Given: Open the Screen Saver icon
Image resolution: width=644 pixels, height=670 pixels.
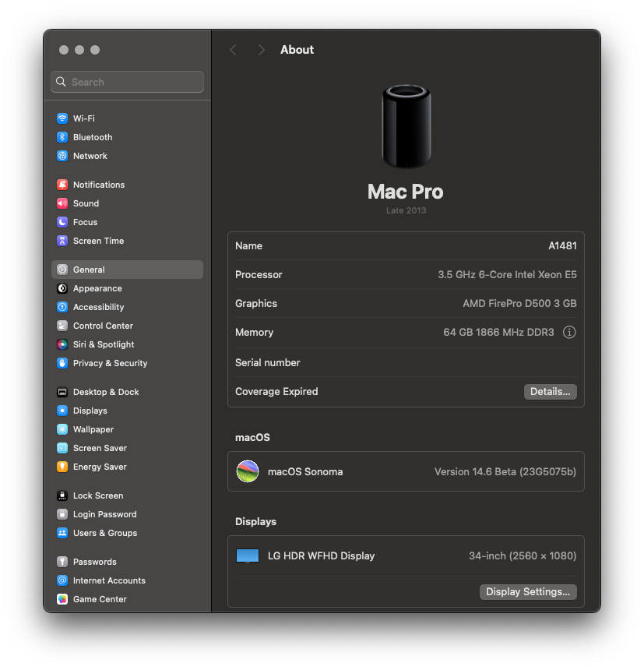Looking at the screenshot, I should (62, 448).
